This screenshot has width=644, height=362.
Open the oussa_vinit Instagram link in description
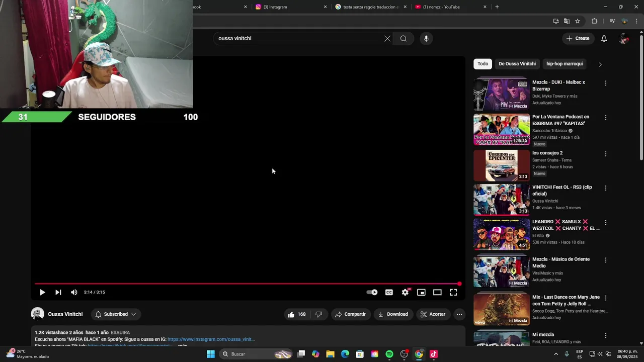[x=211, y=339]
